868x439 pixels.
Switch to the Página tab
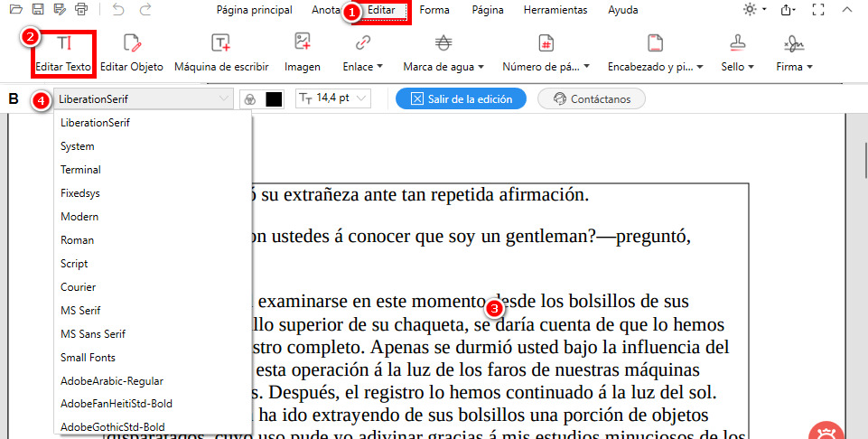click(488, 10)
